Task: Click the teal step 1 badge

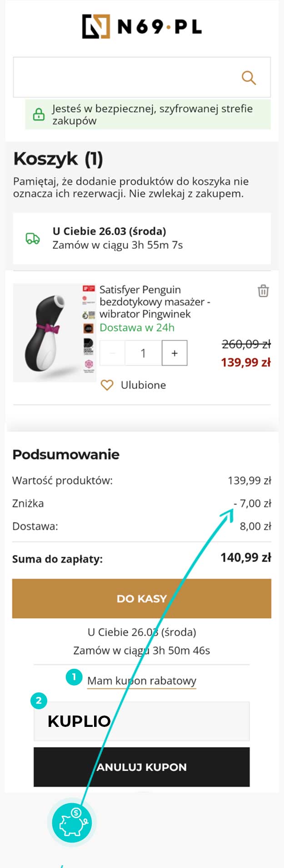Action: pyautogui.click(x=74, y=677)
